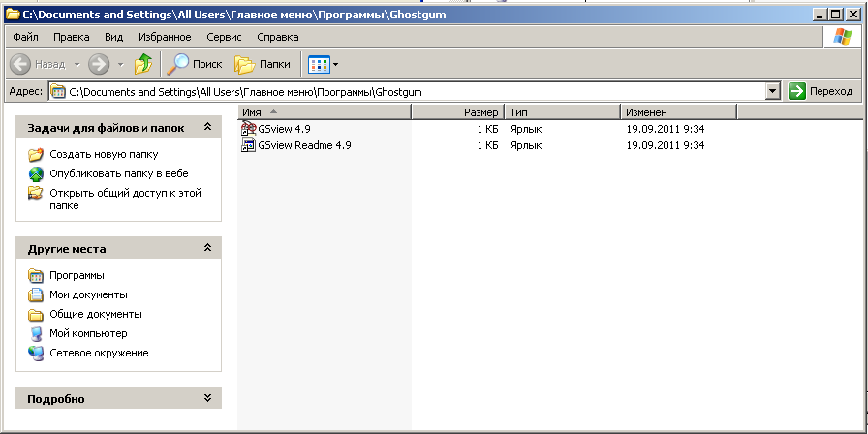868x434 pixels.
Task: Select the GSview Readme 4.9 shortcut
Action: tap(304, 145)
